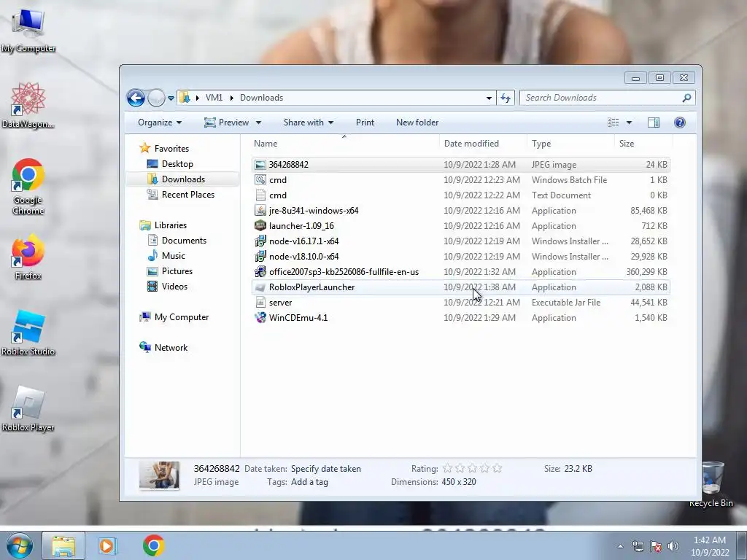
Task: Open the Firefox desktop shortcut
Action: click(28, 257)
